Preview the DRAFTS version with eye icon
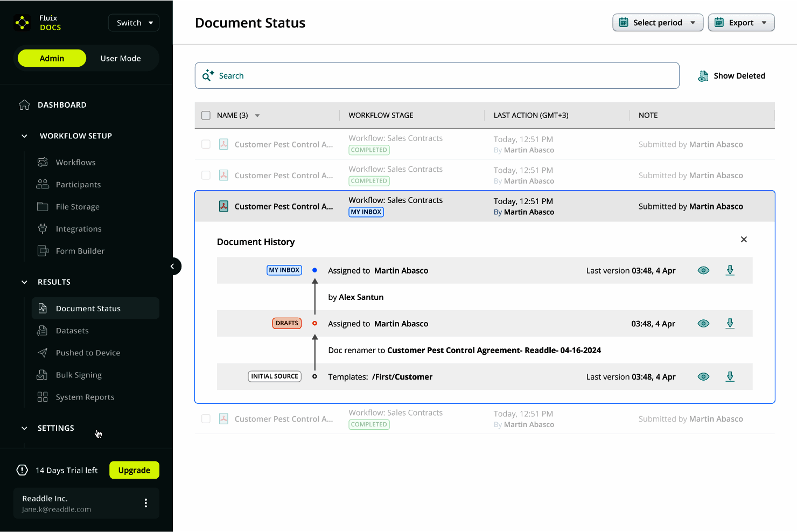This screenshot has width=797, height=532. [703, 324]
